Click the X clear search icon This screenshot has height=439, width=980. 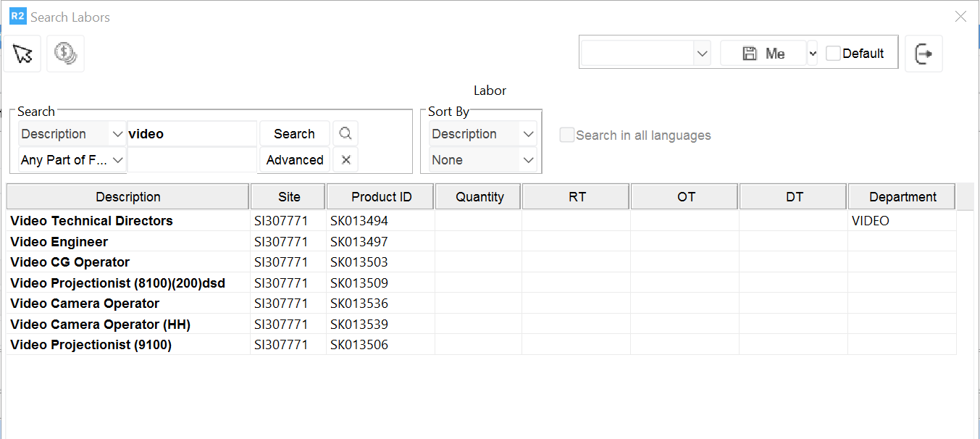345,160
